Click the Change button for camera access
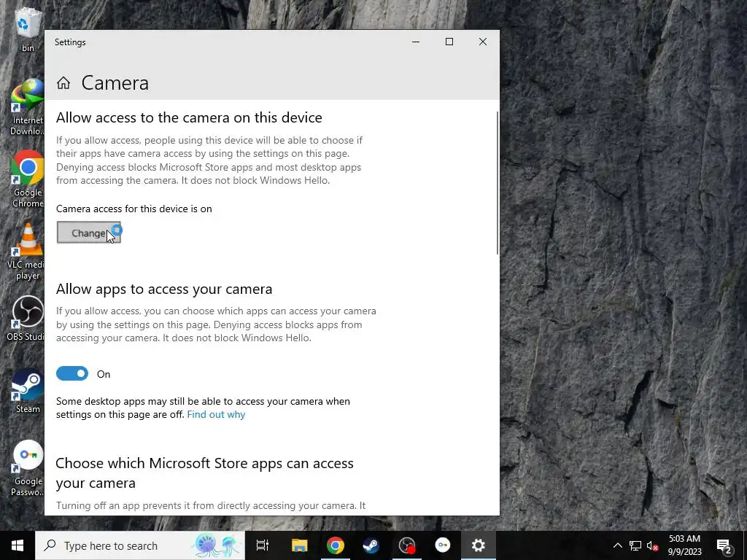747x560 pixels. coord(88,233)
